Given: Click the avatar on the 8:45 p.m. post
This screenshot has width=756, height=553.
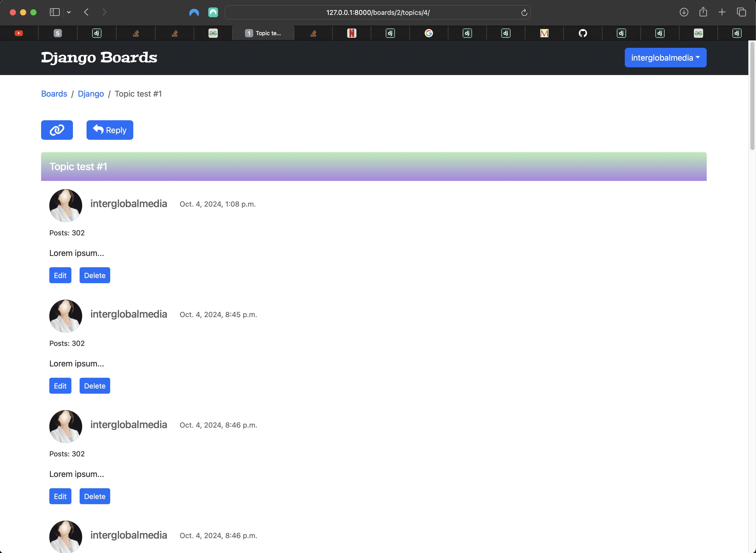Looking at the screenshot, I should coord(65,316).
